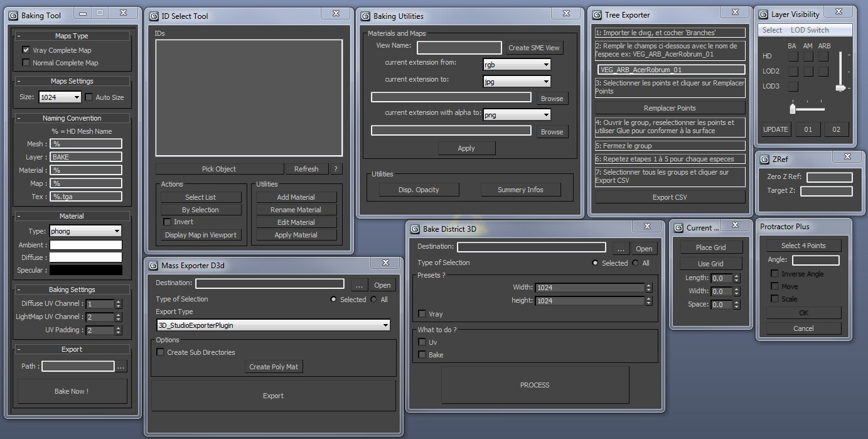Select the "All" radio button in Bake District 3D
The image size is (868, 439).
point(636,263)
